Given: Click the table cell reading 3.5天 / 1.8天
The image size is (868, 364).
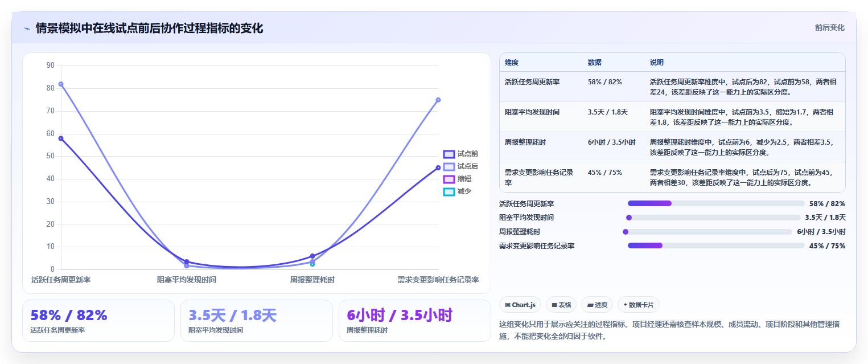Looking at the screenshot, I should (x=608, y=112).
